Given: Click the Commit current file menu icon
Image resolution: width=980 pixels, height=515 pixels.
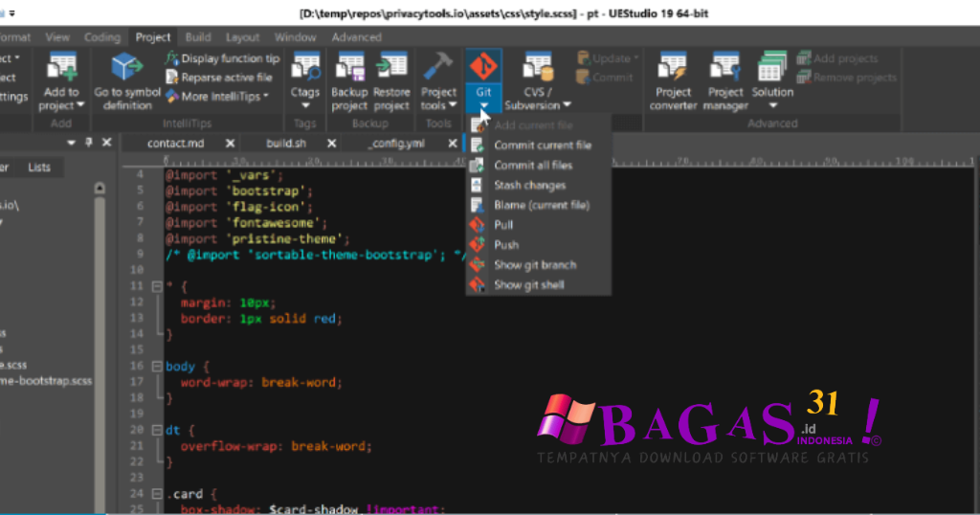Looking at the screenshot, I should tap(477, 145).
